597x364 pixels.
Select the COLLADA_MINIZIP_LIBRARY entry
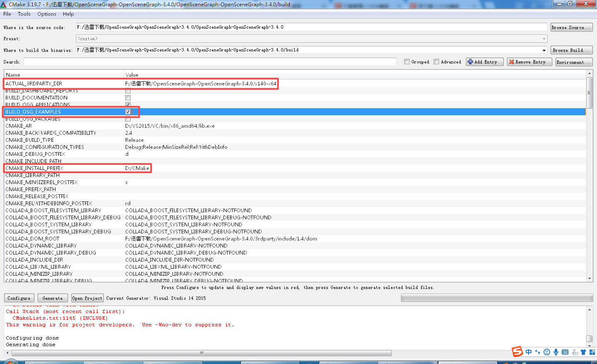tap(39, 274)
